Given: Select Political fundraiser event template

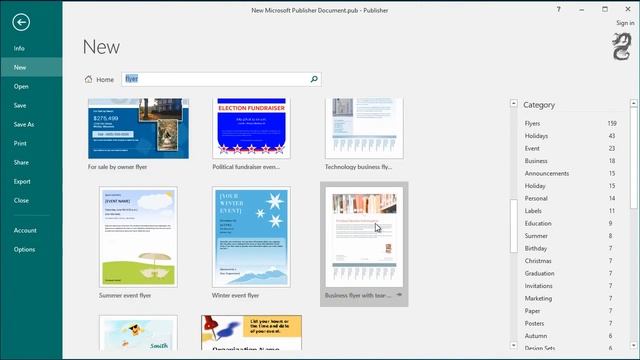Looking at the screenshot, I should coord(251,128).
